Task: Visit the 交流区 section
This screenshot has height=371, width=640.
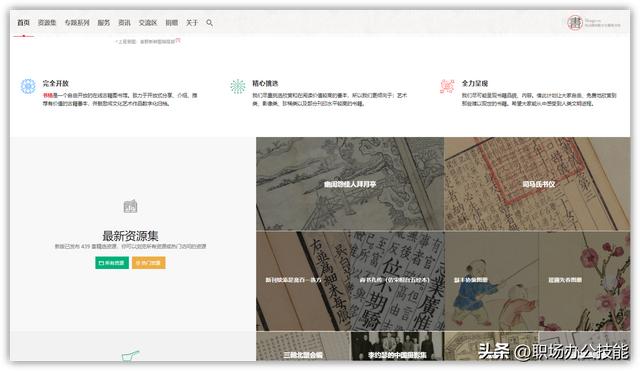Action: pos(148,23)
